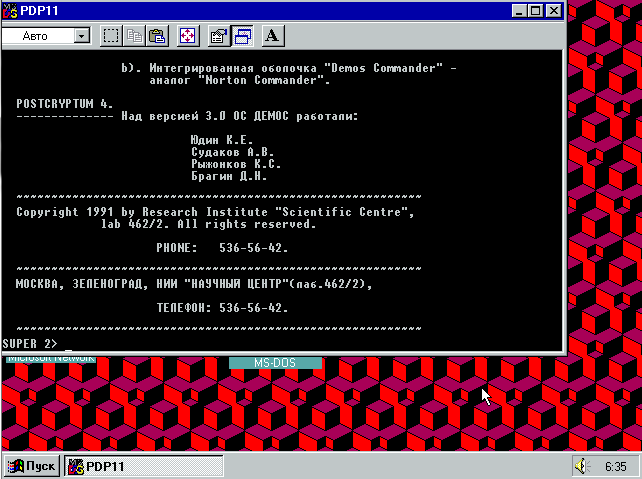
Task: Select the PDP11 taskbar button
Action: tap(143, 466)
